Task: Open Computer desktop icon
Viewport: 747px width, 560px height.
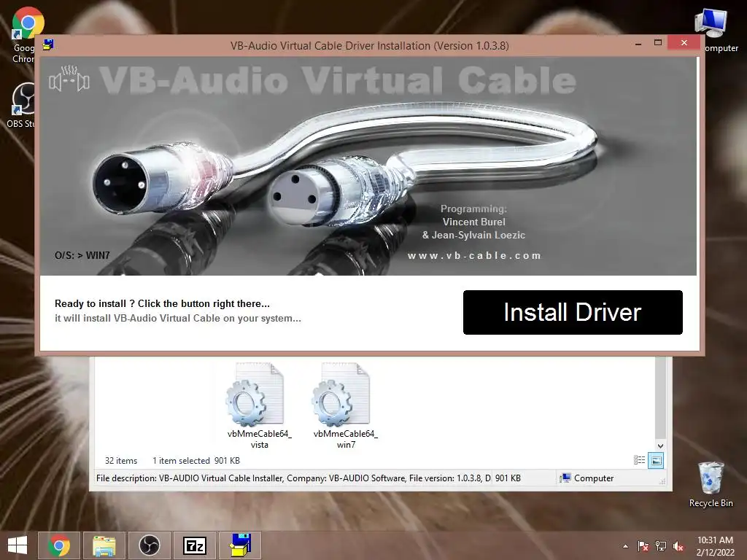Action: (x=713, y=29)
